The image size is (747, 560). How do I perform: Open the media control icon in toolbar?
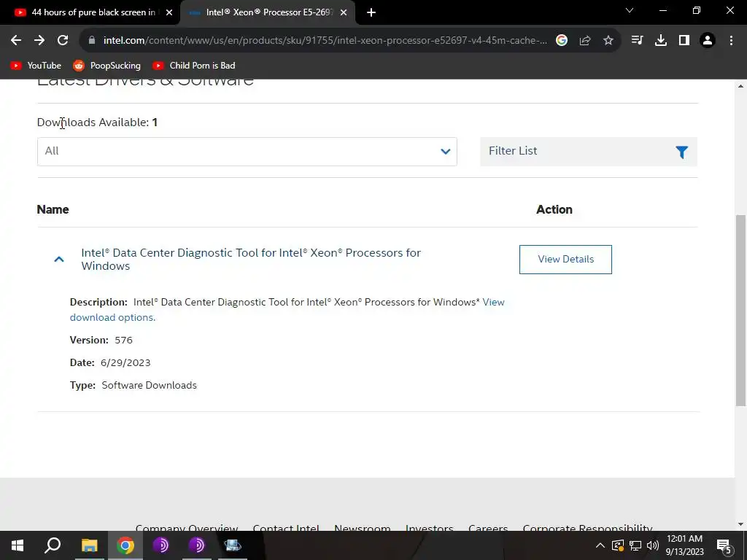tap(637, 41)
